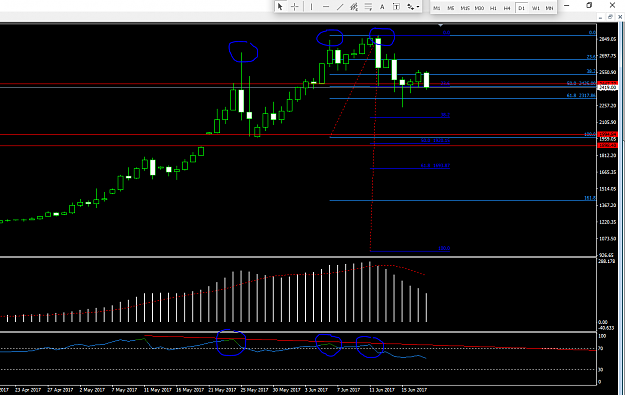
Task: Select the Cursor arrow tool
Action: coord(280,7)
